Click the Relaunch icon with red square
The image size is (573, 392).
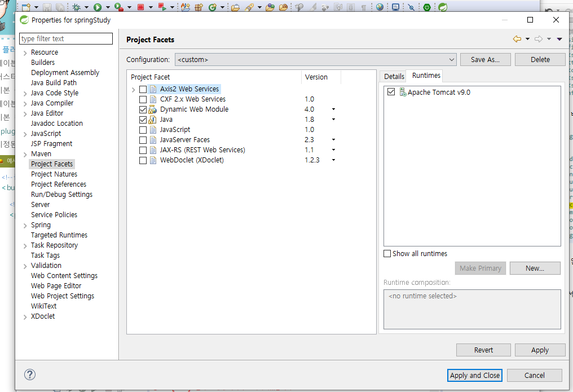[x=162, y=7]
